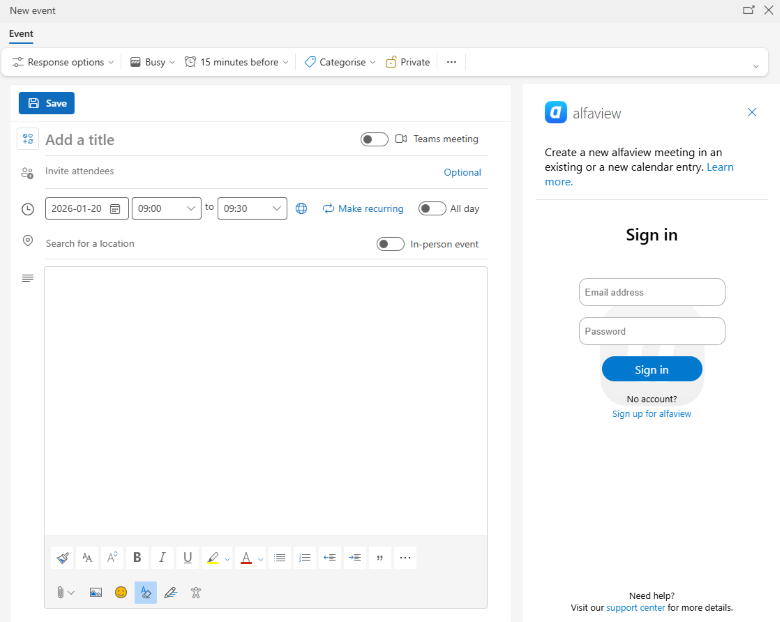The height and width of the screenshot is (622, 780).
Task: Insert an emoji into the event body
Action: 121,592
